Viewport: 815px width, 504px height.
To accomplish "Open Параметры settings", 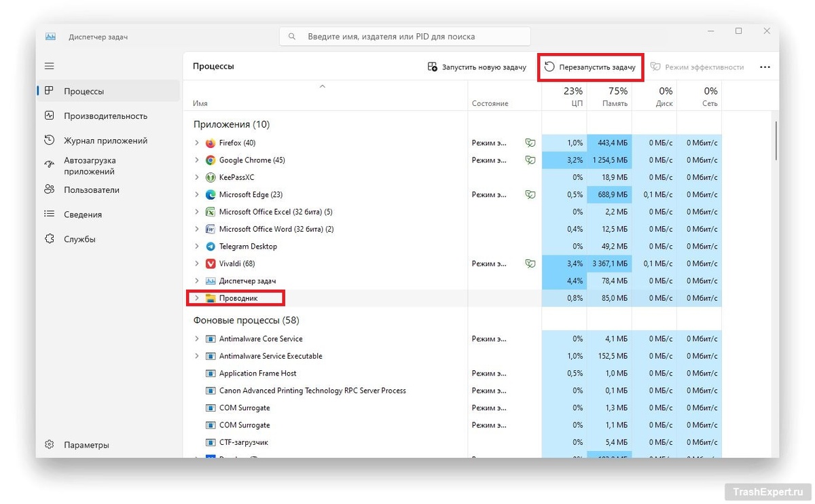I will click(x=108, y=445).
